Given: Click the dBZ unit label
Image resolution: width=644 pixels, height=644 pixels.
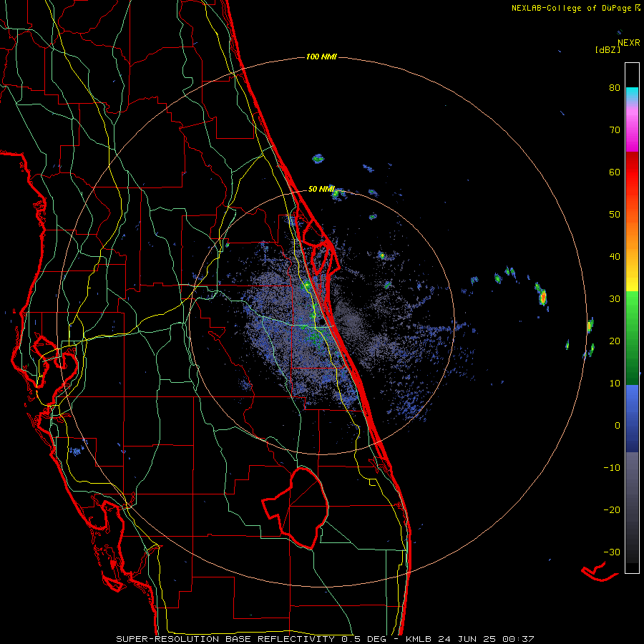Looking at the screenshot, I should click(x=608, y=49).
